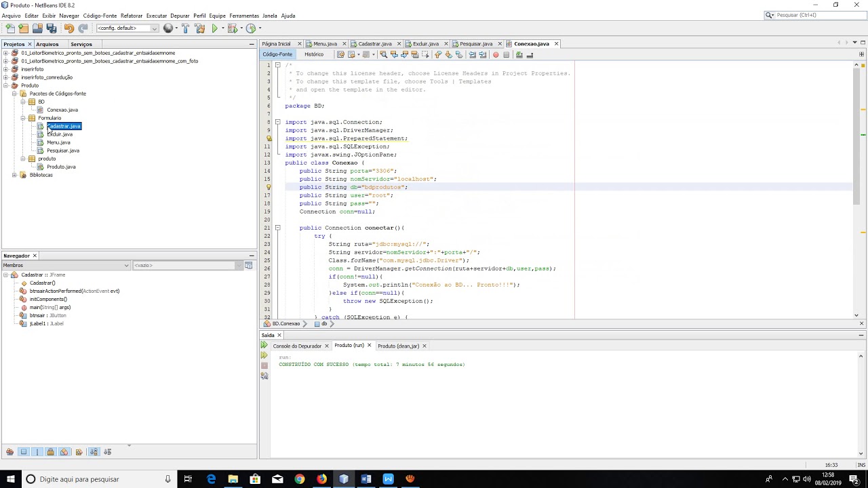Toggle Show Fields filter in navigator
Viewport: 868px width, 488px height.
[24, 452]
